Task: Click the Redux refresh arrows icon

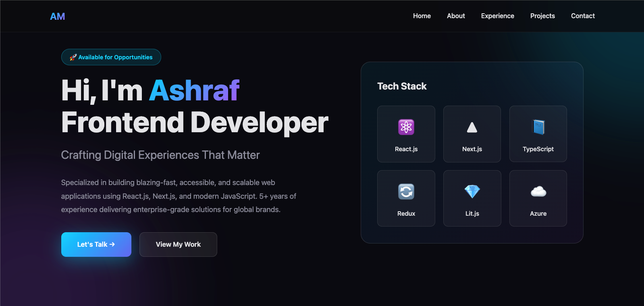Action: coord(406,192)
